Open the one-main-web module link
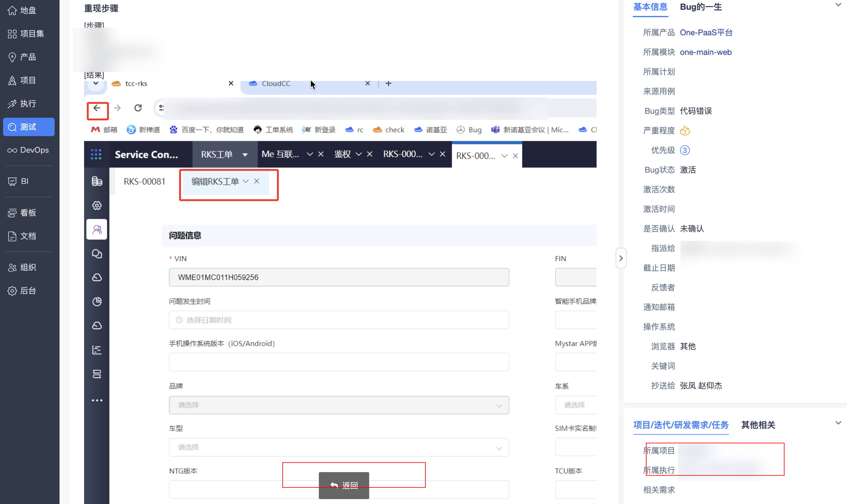Image resolution: width=847 pixels, height=504 pixels. click(x=706, y=52)
